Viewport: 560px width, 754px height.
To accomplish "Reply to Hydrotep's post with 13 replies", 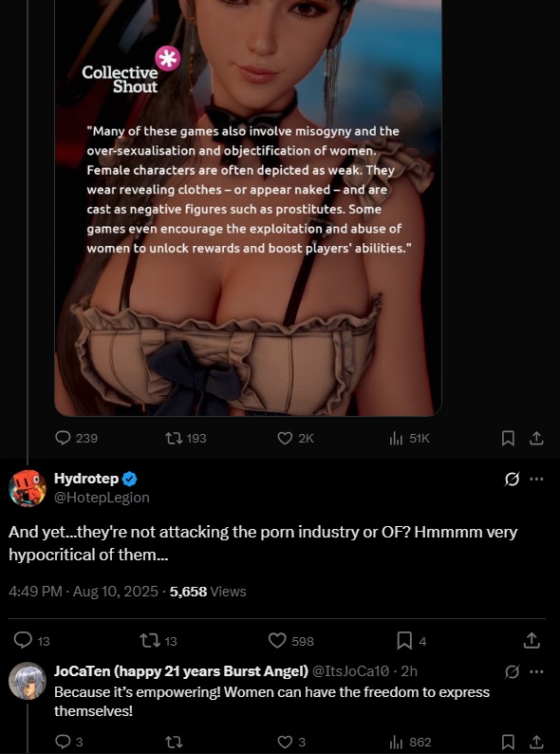I will click(x=31, y=640).
